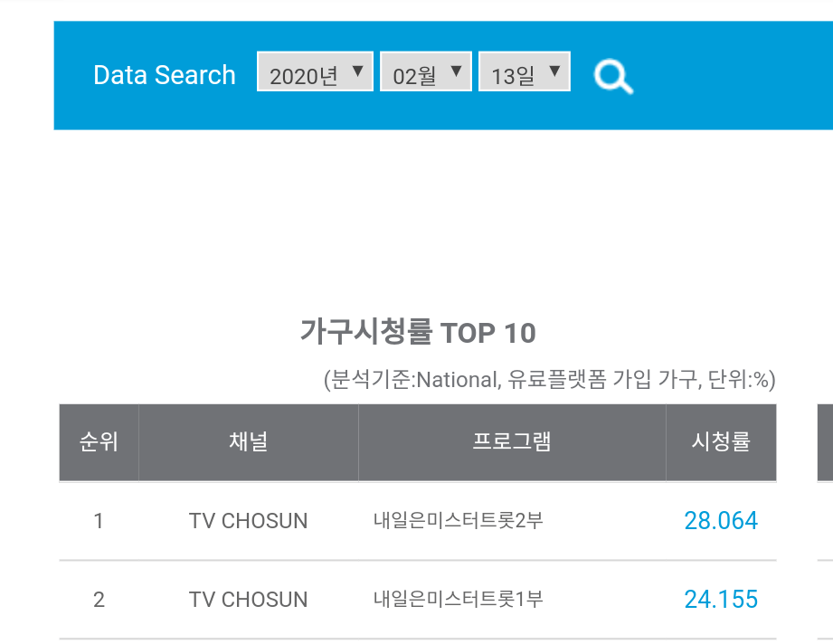Click the 분석기준 National criteria note

click(549, 380)
